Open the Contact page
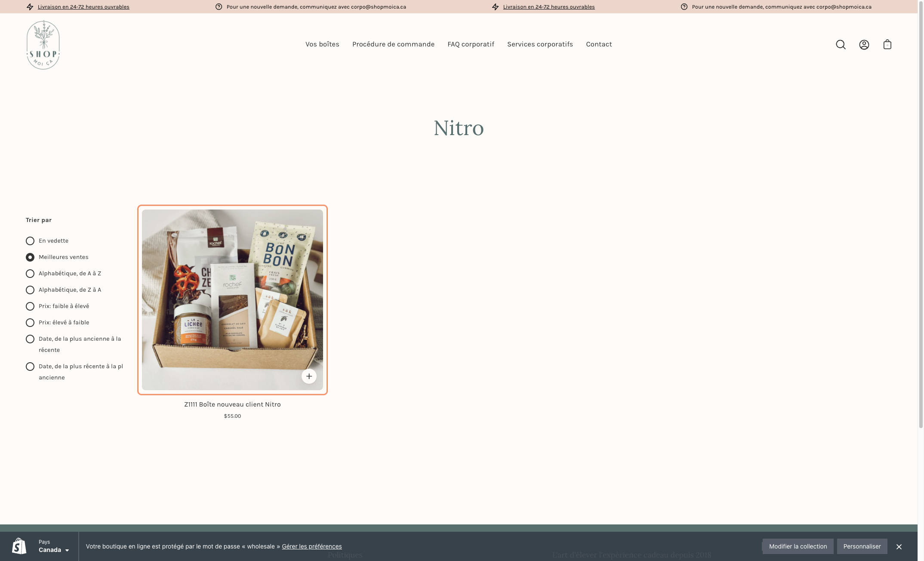Image resolution: width=924 pixels, height=561 pixels. tap(599, 44)
